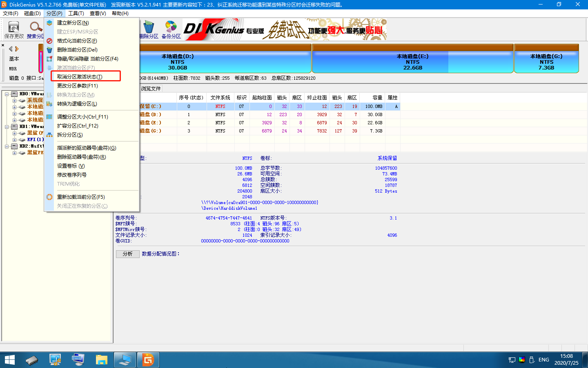Choose 更改分区参数(F11)
This screenshot has width=588, height=368.
[x=77, y=86]
